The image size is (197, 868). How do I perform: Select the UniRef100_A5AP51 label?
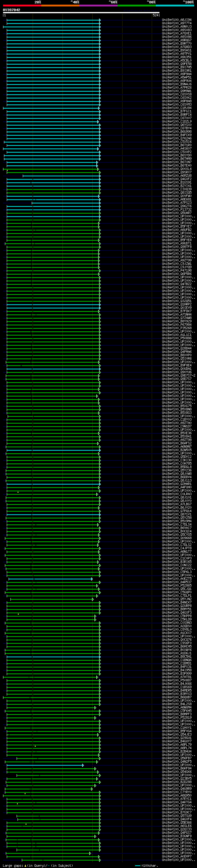click(177, 78)
